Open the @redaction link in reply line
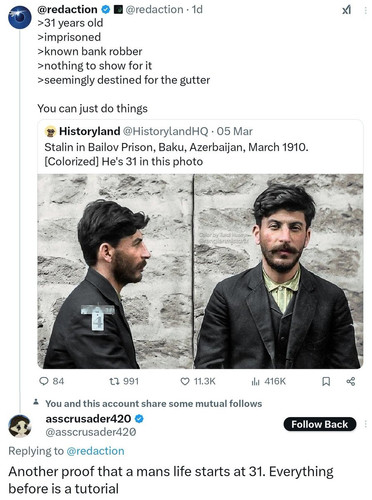The width and height of the screenshot is (372, 500). click(x=95, y=451)
